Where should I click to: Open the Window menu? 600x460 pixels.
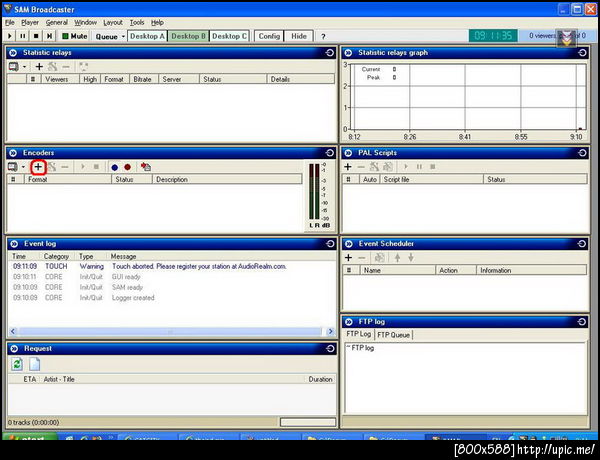click(85, 23)
